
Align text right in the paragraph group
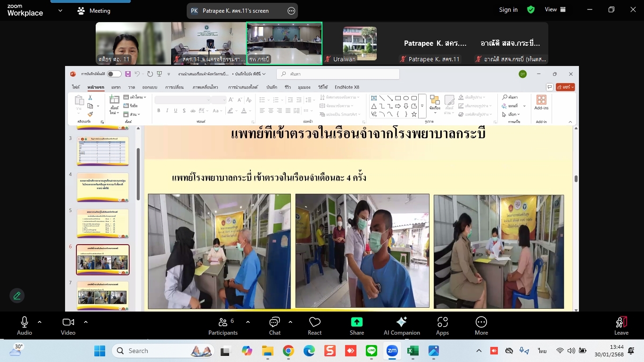tap(280, 111)
